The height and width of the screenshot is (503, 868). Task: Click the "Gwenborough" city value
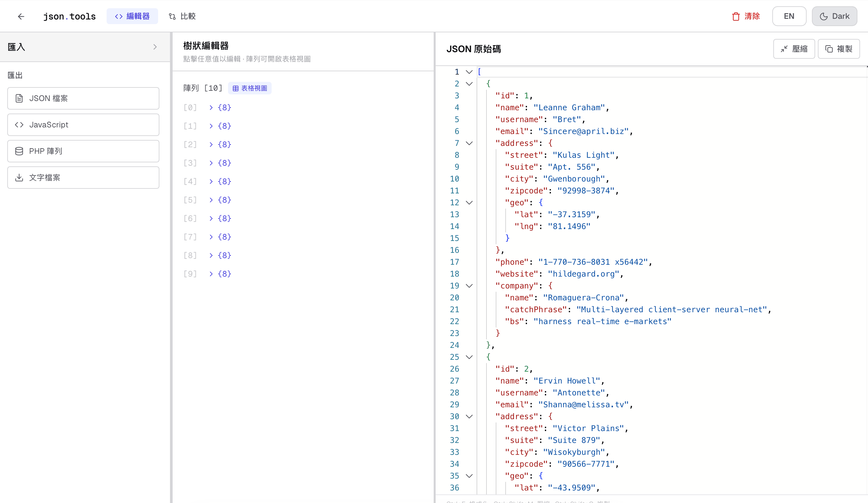(x=574, y=179)
